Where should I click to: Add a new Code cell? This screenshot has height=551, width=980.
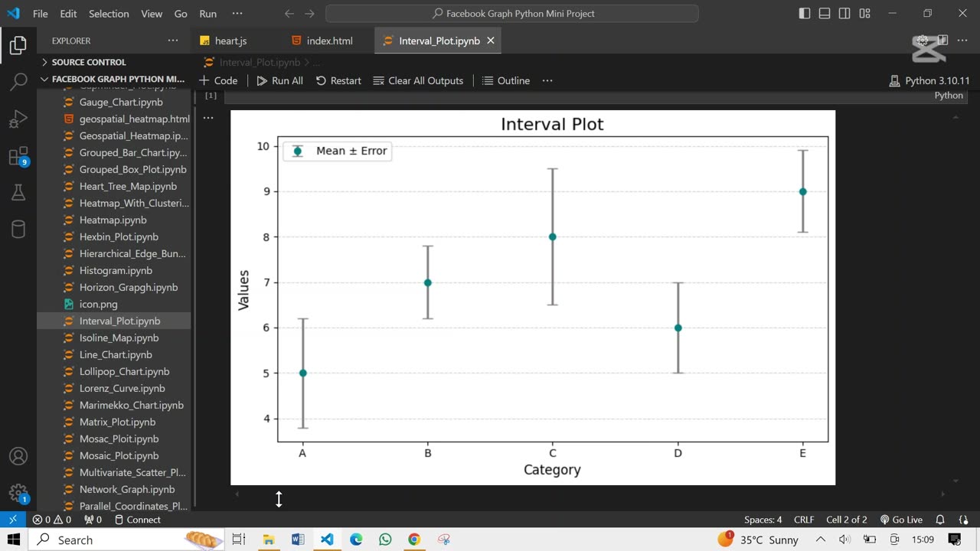pyautogui.click(x=218, y=80)
